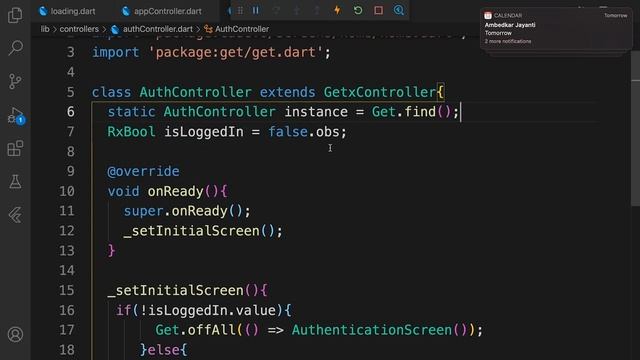Switch to the loading.dart tab
The width and height of the screenshot is (640, 360).
(x=67, y=11)
